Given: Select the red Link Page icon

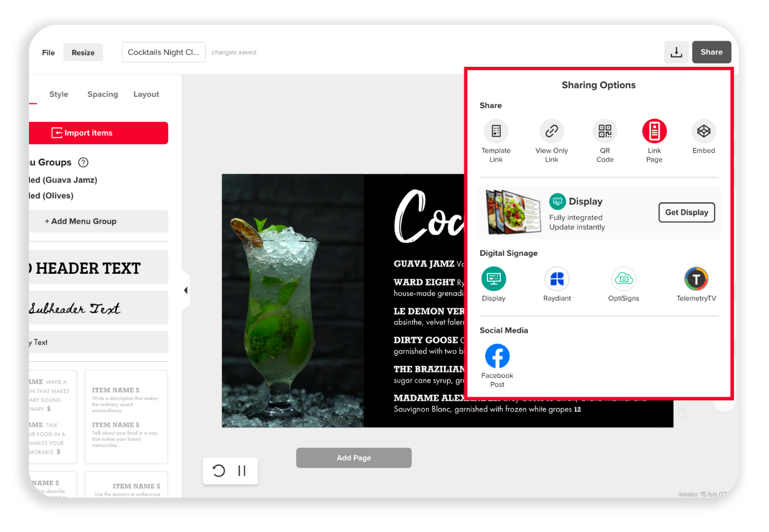Looking at the screenshot, I should (x=654, y=131).
